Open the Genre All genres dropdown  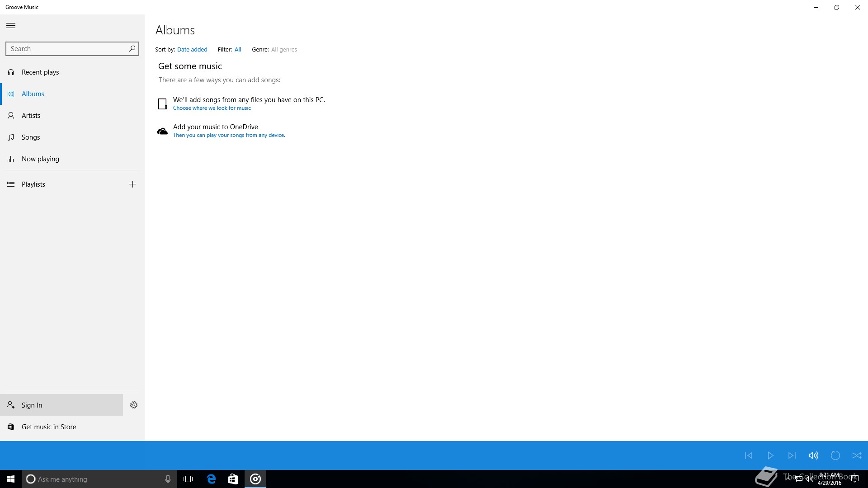tap(284, 50)
